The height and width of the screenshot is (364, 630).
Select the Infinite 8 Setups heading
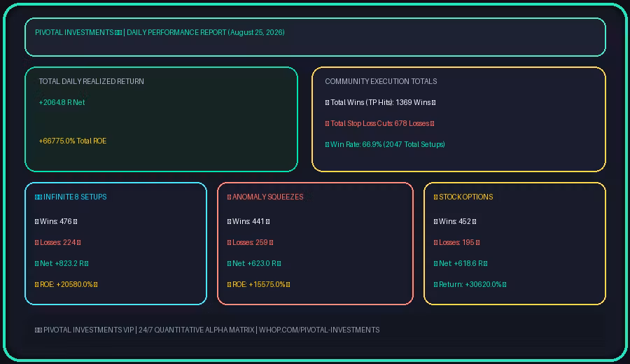(x=71, y=197)
